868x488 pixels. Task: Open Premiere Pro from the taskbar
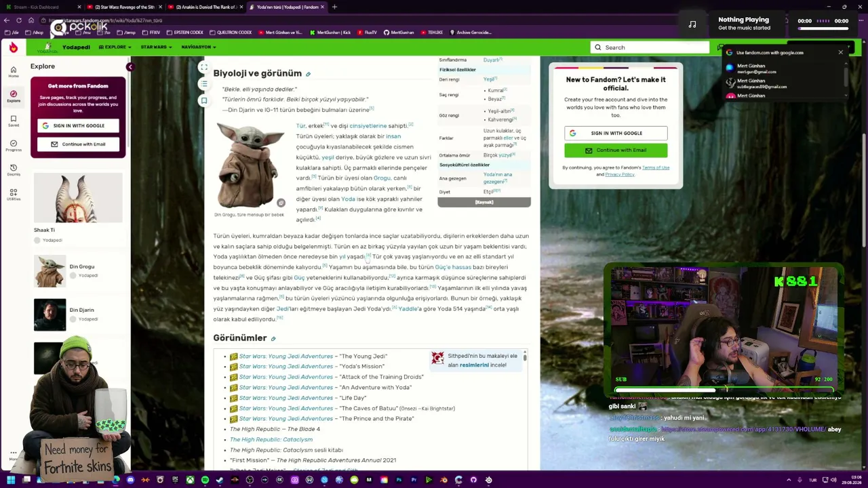tap(414, 480)
